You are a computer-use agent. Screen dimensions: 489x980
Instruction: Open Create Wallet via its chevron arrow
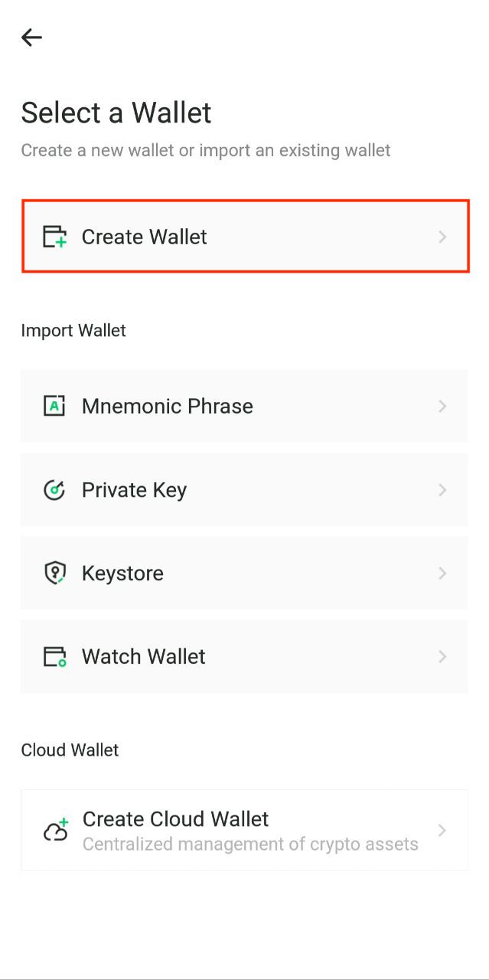442,237
